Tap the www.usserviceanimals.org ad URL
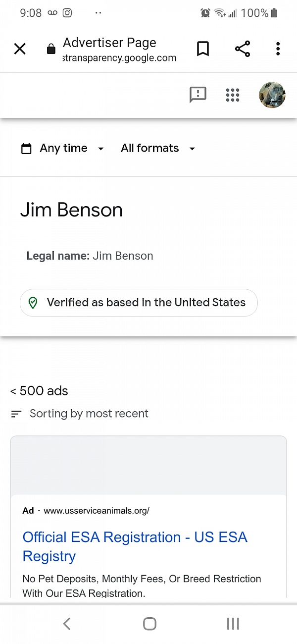 (97, 511)
